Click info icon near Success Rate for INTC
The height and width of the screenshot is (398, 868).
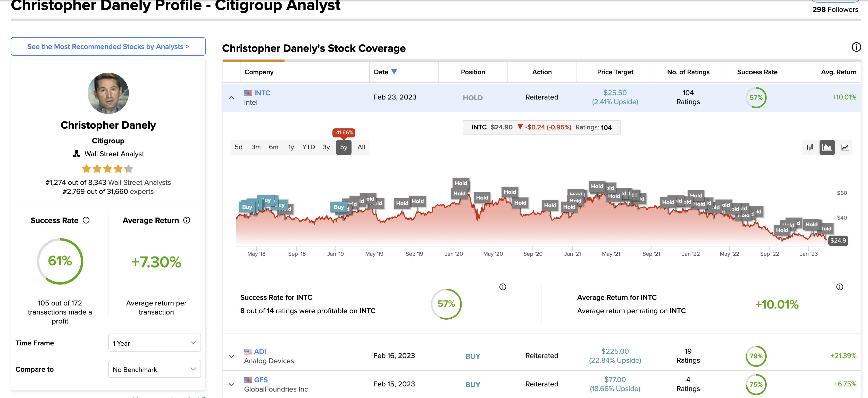[x=502, y=287]
